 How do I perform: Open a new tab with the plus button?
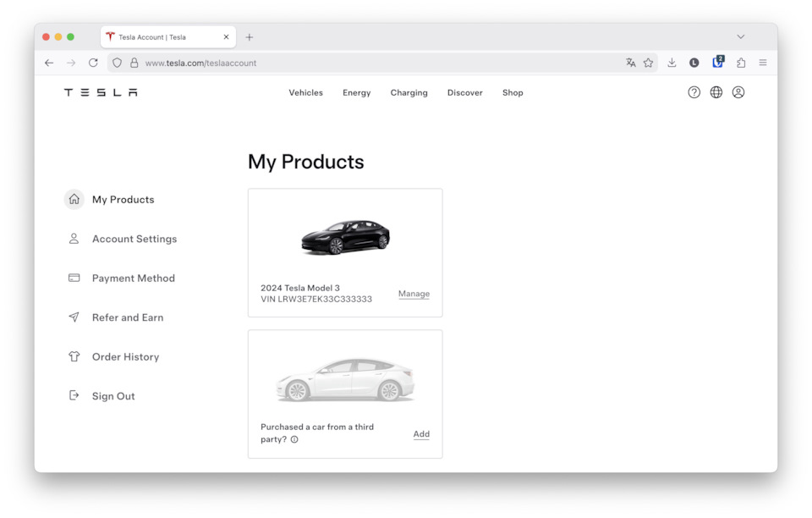coord(249,37)
